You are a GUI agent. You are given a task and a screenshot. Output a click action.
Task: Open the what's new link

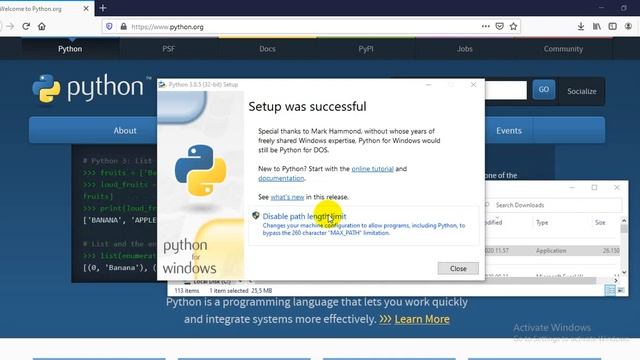(287, 197)
